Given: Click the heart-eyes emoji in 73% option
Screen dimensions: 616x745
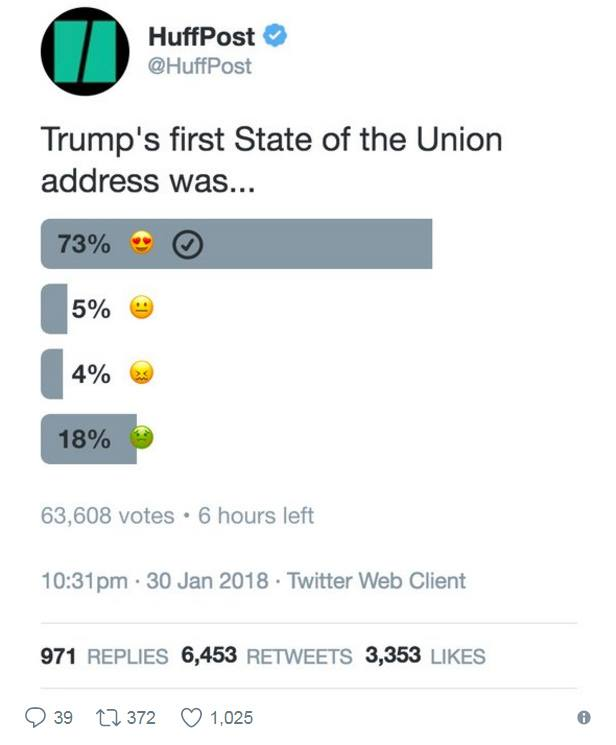Looking at the screenshot, I should [x=142, y=243].
